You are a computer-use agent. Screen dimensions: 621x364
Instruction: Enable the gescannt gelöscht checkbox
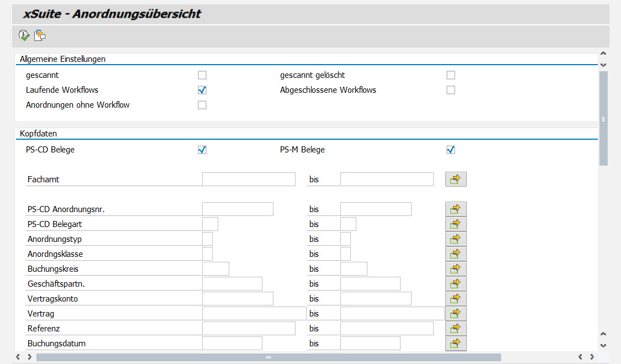(451, 75)
